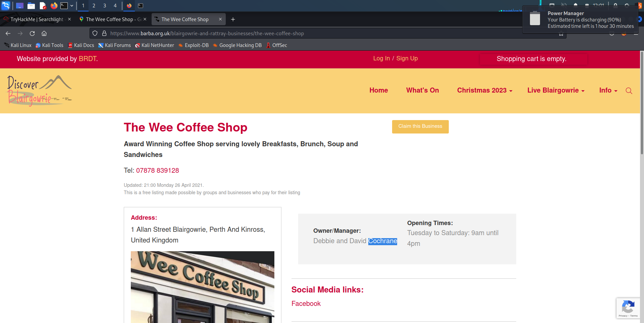Open the What's On menu item
This screenshot has height=323, width=644.
pos(422,91)
